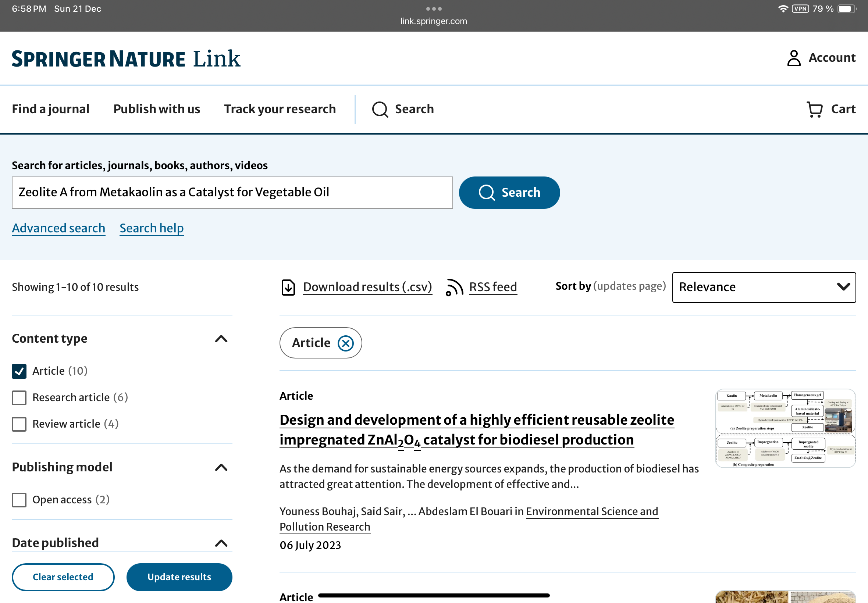Check the Research article checkbox
The height and width of the screenshot is (603, 868).
click(19, 397)
